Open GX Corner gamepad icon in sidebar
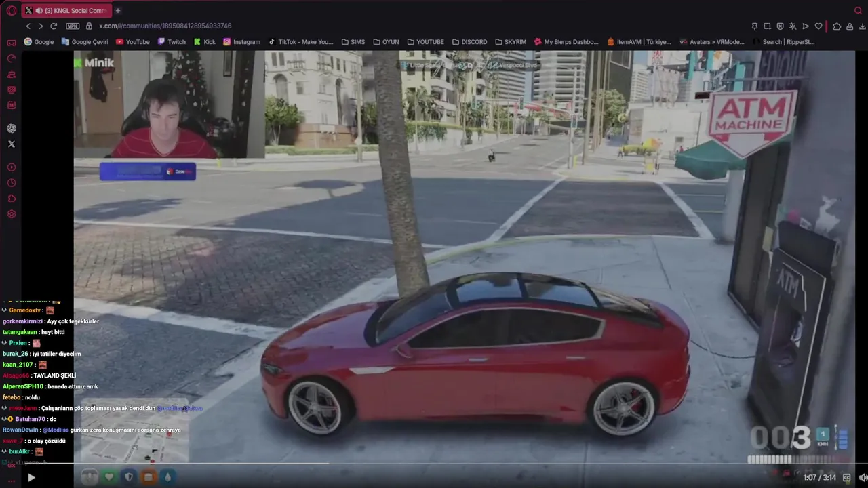Image resolution: width=868 pixels, height=488 pixels. [12, 43]
